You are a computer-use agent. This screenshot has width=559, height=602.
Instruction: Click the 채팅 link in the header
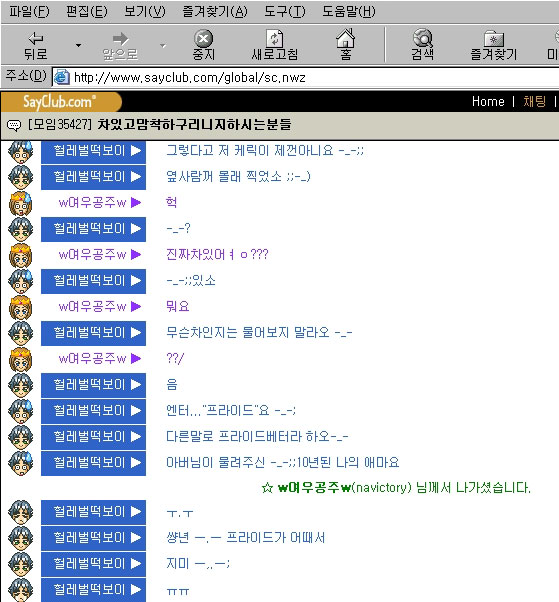(534, 101)
